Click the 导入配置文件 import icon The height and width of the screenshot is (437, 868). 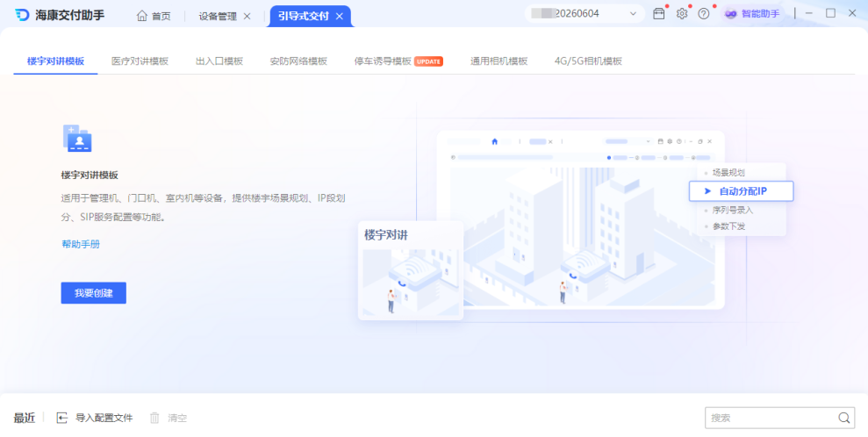62,418
